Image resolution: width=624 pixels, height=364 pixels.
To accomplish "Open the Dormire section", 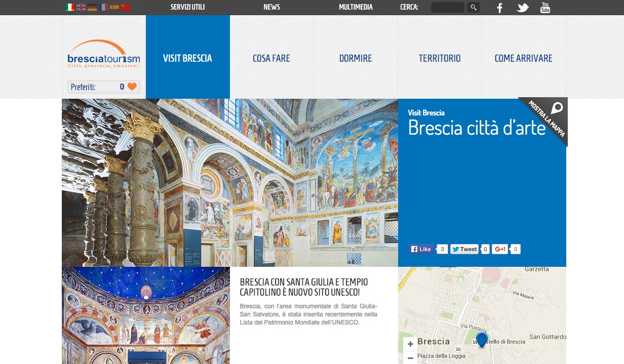I will (x=356, y=57).
